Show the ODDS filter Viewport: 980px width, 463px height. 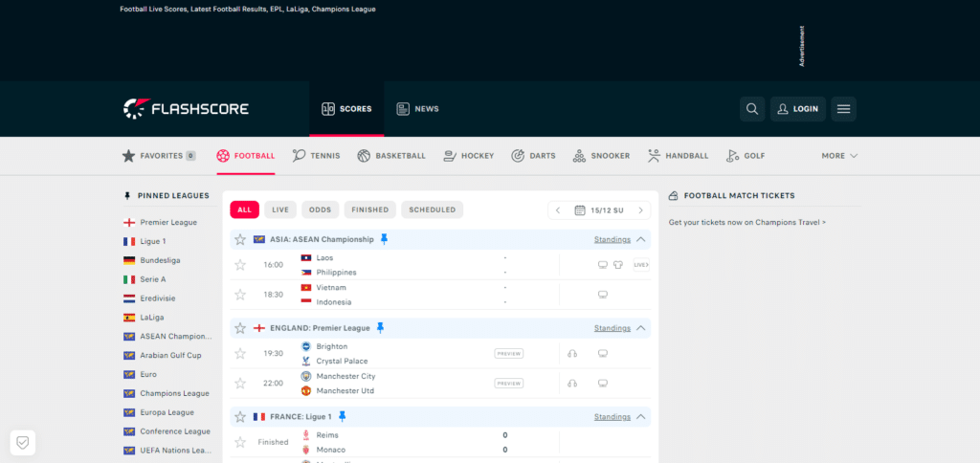click(x=320, y=209)
